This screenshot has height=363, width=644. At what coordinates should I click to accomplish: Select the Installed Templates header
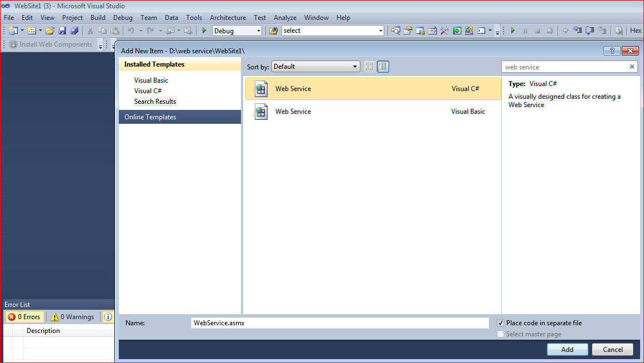[x=180, y=64]
